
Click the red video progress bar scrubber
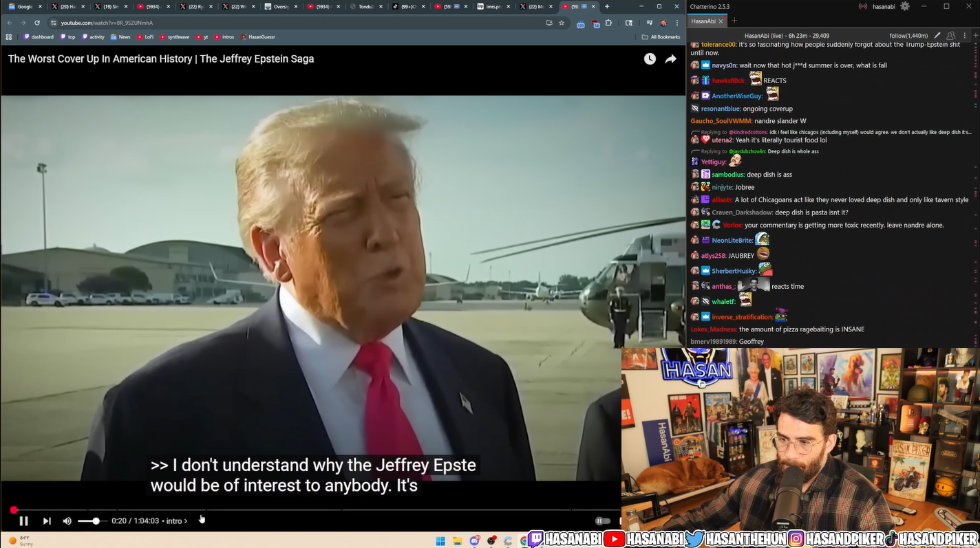pos(14,509)
